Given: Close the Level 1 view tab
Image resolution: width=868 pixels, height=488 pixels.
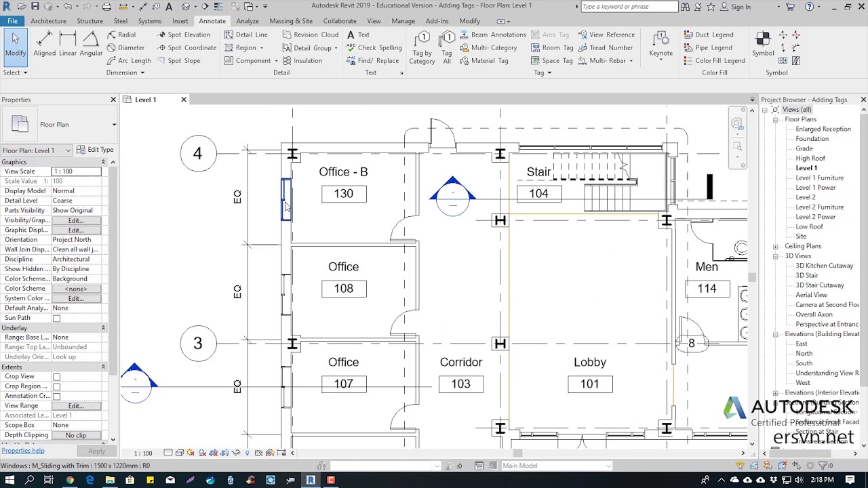Looking at the screenshot, I should (x=183, y=100).
